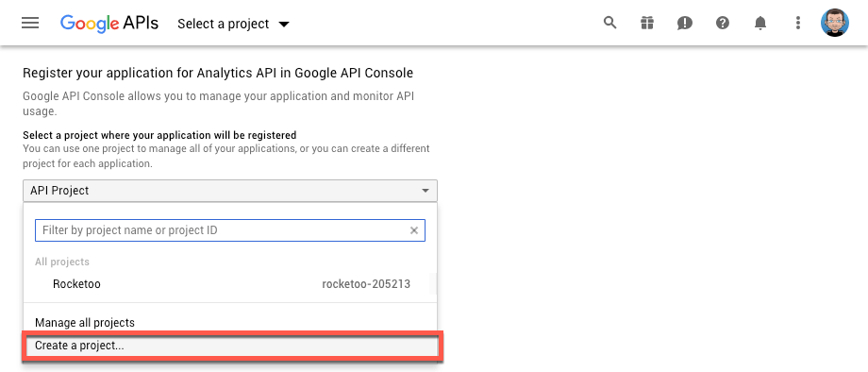Screen dimensions: 868x372
Task: Open the gift free trial icon
Action: (647, 23)
